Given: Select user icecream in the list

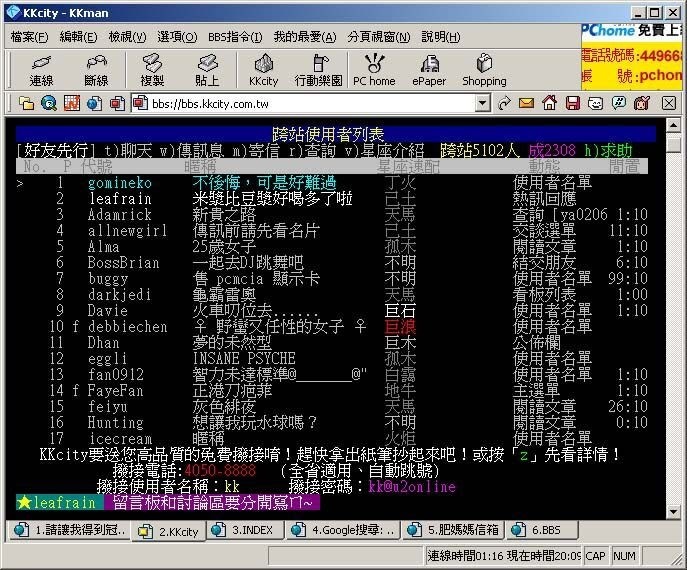Looking at the screenshot, I should coord(120,439).
